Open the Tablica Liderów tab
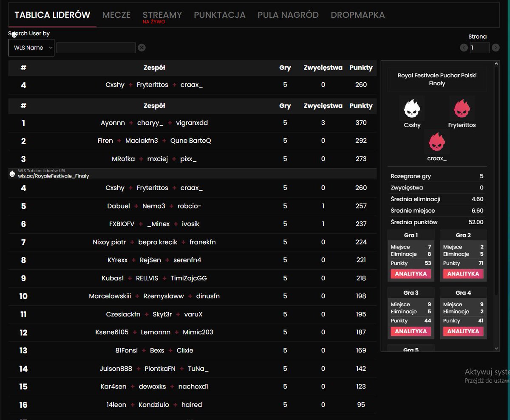 (52, 15)
